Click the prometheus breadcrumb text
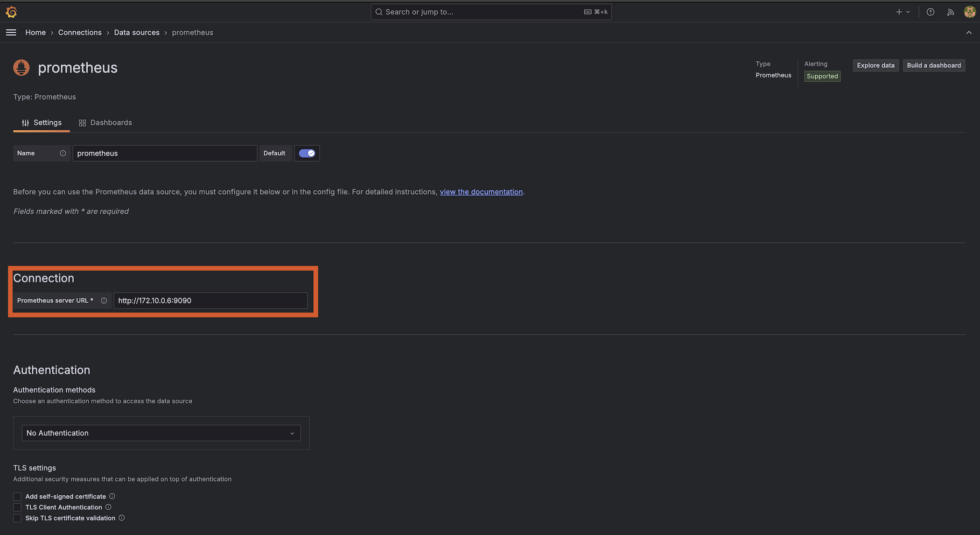Image resolution: width=980 pixels, height=535 pixels. [193, 33]
